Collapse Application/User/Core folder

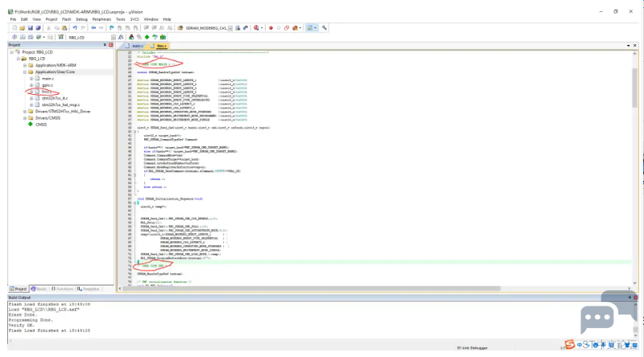(x=25, y=72)
